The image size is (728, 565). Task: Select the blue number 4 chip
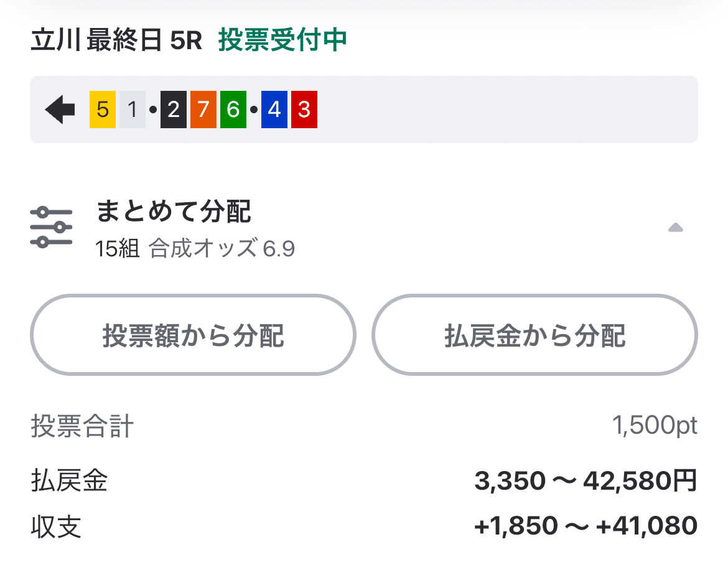pyautogui.click(x=274, y=109)
